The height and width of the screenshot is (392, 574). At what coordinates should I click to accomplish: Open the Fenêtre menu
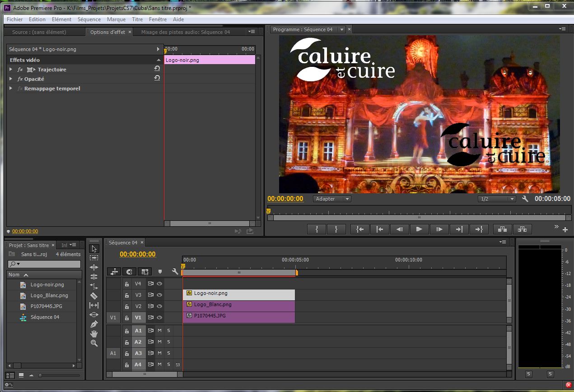tap(158, 19)
